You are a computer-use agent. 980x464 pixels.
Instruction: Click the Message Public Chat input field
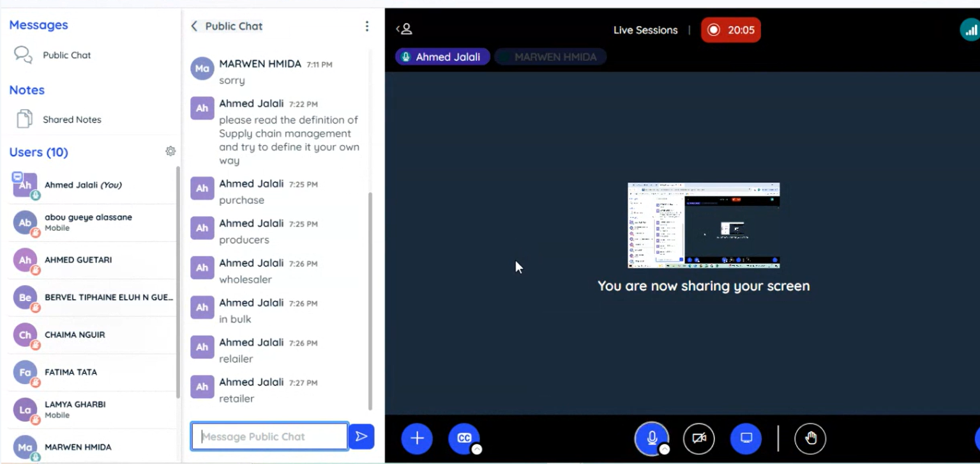269,437
